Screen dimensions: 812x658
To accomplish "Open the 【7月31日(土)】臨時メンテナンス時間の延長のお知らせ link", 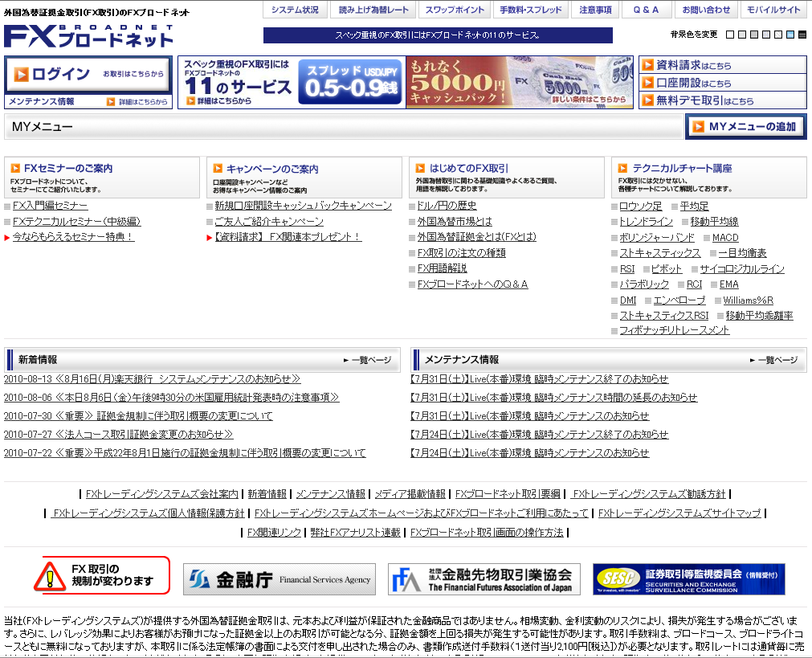I will (x=554, y=398).
